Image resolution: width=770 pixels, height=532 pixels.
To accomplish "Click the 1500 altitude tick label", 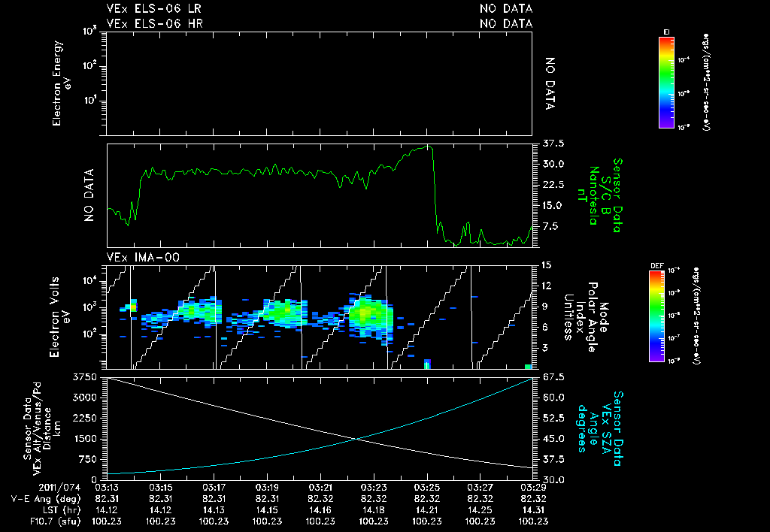I will [84, 439].
